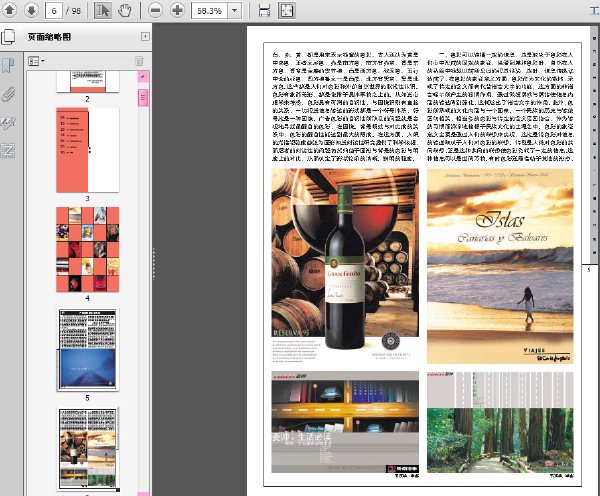The width and height of the screenshot is (600, 496).
Task: Click the thumbnails panel scrollbar handle
Action: point(143,97)
